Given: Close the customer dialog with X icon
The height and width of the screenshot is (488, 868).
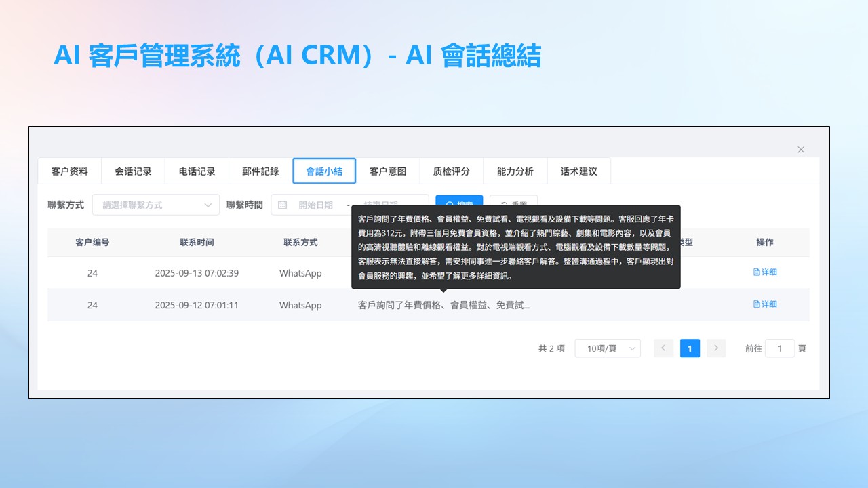Looking at the screenshot, I should coord(801,150).
